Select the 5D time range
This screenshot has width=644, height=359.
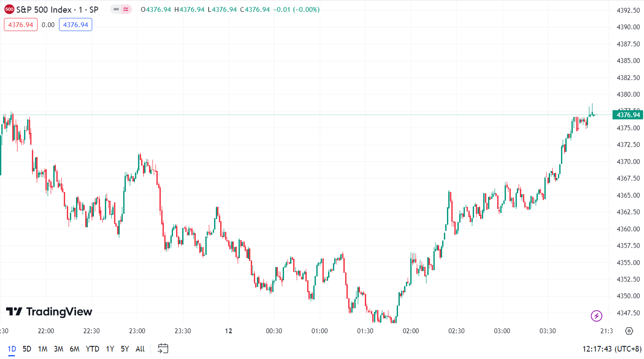click(27, 349)
